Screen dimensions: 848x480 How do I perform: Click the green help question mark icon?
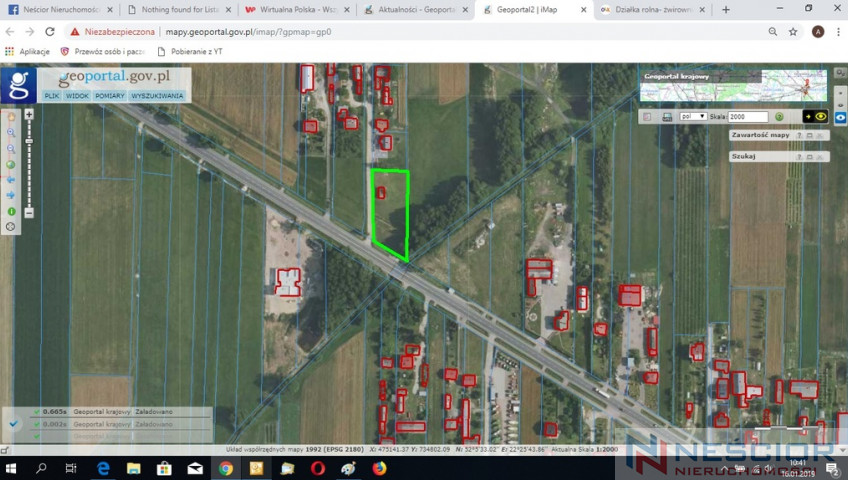click(779, 116)
